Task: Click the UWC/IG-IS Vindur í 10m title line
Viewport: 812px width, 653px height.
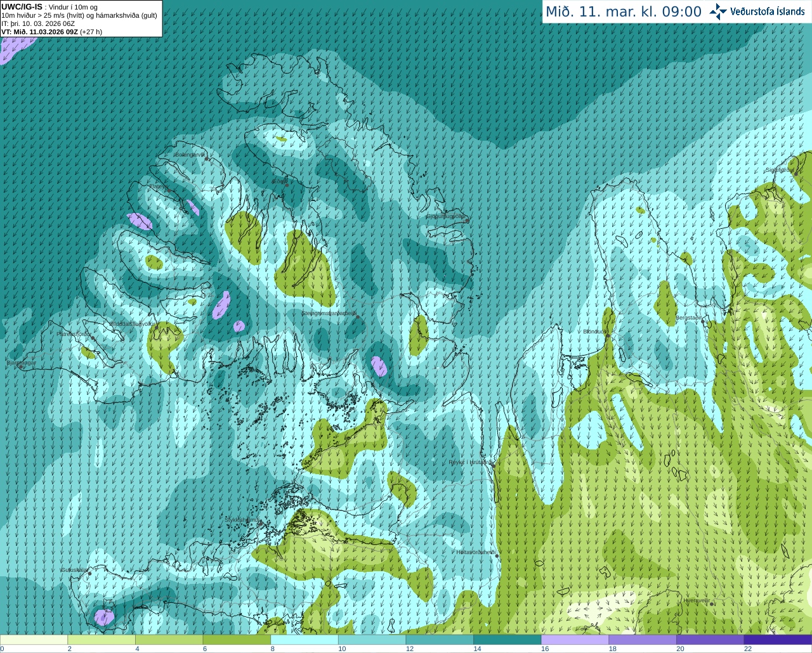Action: pos(49,7)
